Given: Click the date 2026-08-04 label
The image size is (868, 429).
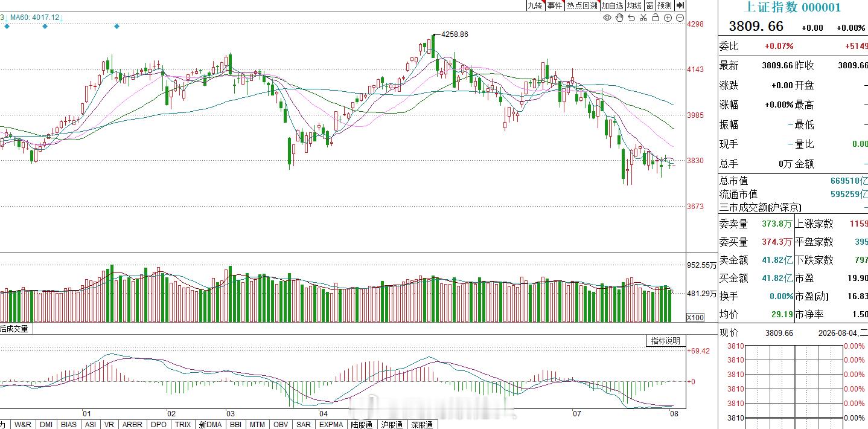Looking at the screenshot, I should tap(837, 333).
